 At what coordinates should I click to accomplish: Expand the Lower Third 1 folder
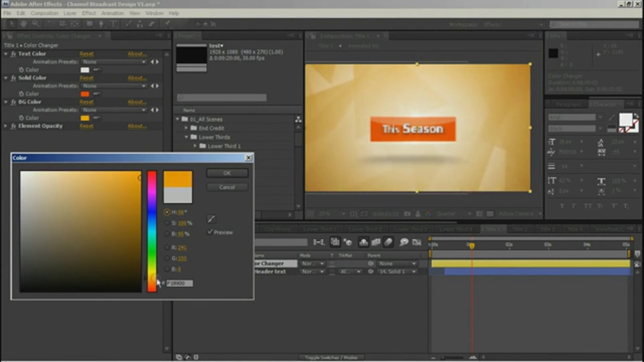coord(195,146)
